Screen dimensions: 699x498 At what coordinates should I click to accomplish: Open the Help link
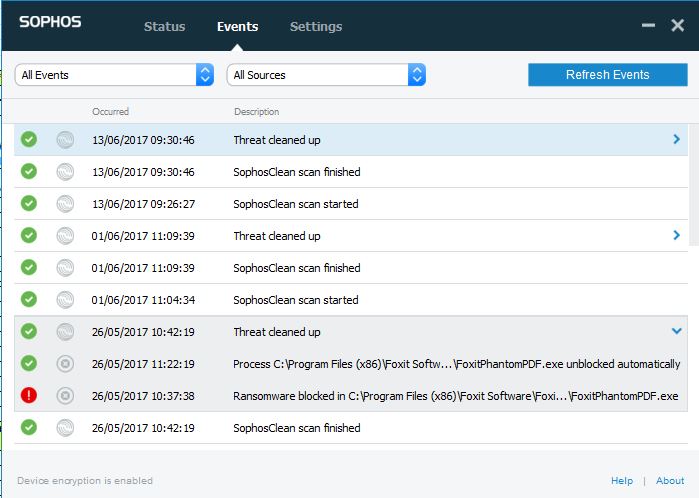(622, 481)
